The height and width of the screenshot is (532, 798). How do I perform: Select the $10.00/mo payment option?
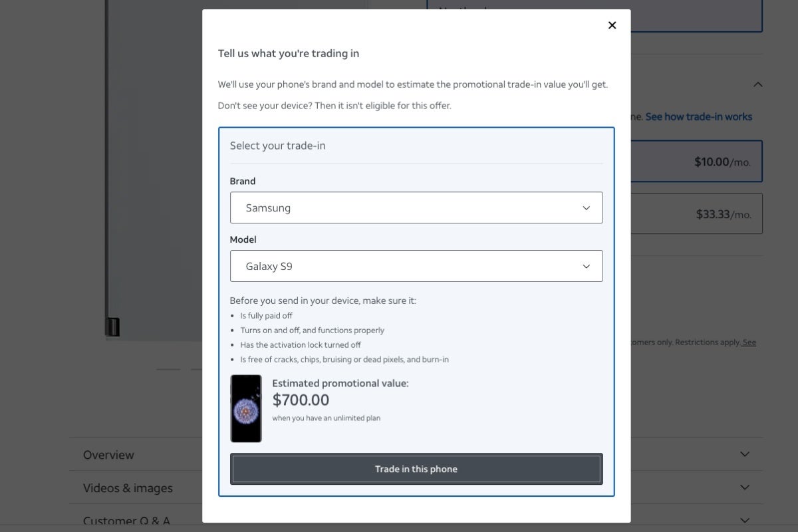point(696,162)
